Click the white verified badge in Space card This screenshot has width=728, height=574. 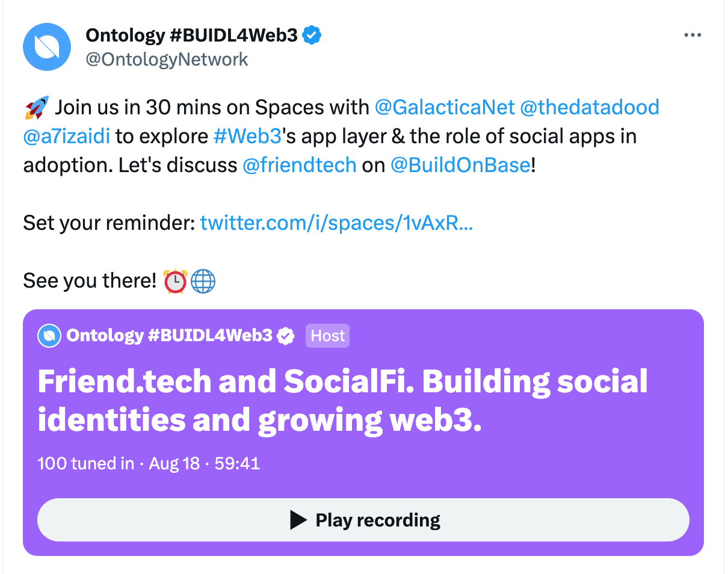point(286,336)
